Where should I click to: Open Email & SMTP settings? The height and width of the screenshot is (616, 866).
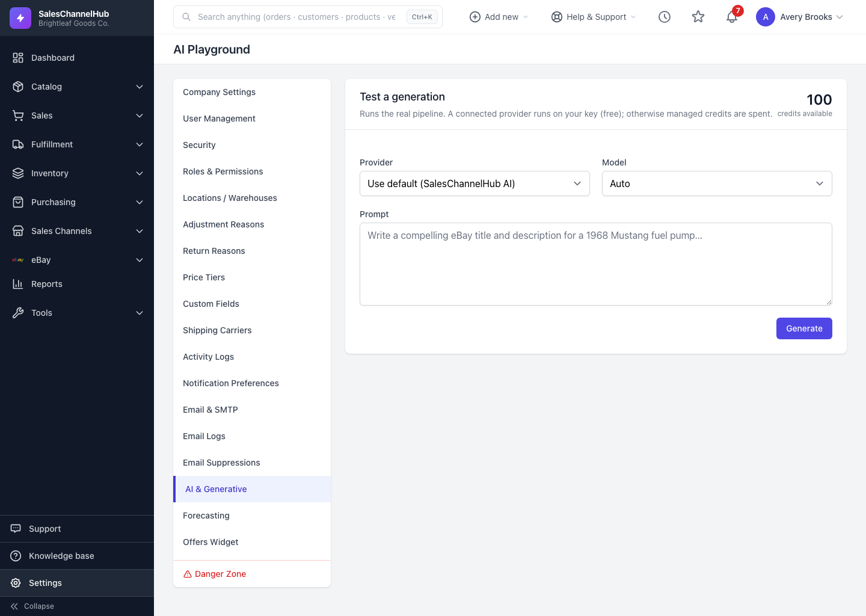click(x=252, y=410)
